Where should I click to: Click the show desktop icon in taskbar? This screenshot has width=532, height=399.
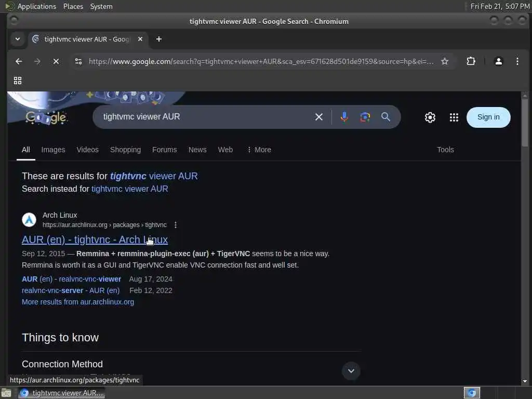(6, 393)
